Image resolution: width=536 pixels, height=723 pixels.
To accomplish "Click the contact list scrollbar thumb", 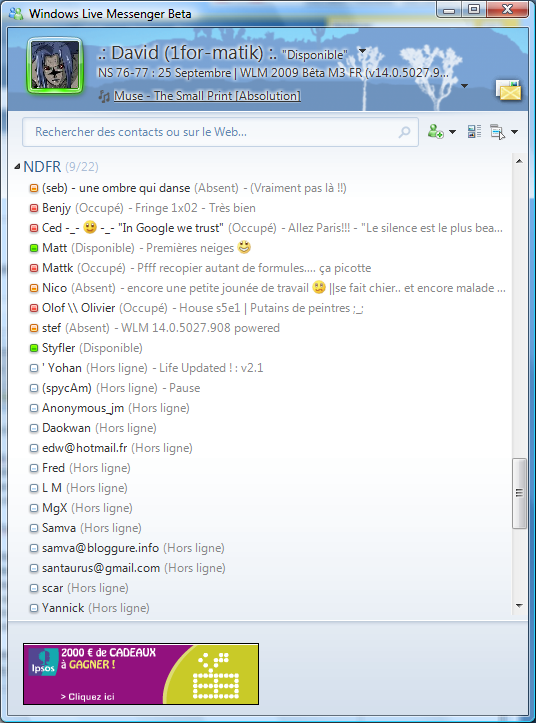I will (519, 493).
